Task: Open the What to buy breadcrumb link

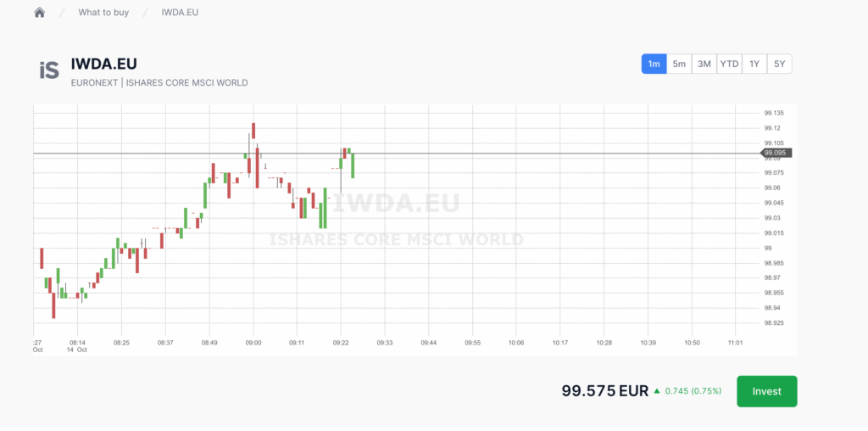Action: 103,13
